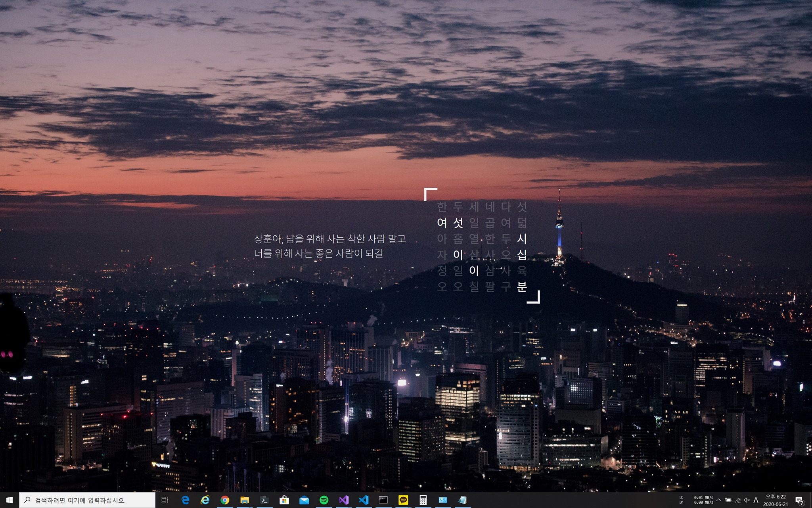812x508 pixels.
Task: Open Spotify from the taskbar
Action: coord(324,500)
